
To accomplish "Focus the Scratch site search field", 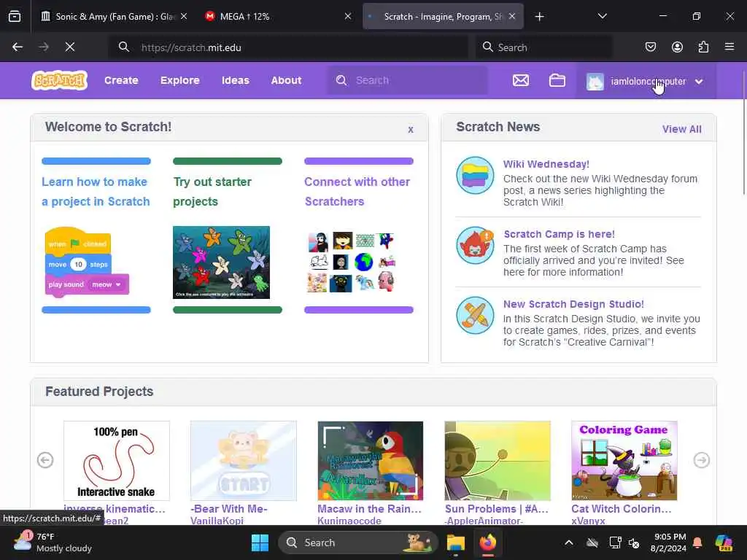I will click(x=407, y=80).
